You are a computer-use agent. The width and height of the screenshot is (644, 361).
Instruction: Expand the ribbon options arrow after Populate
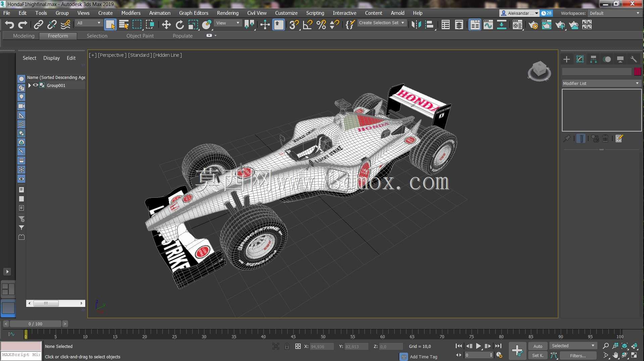click(215, 36)
